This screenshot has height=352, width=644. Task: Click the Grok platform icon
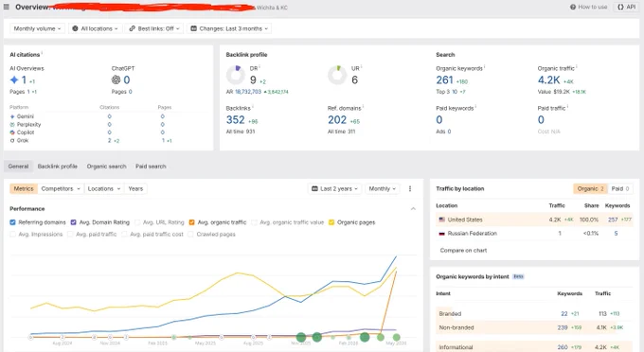point(12,140)
